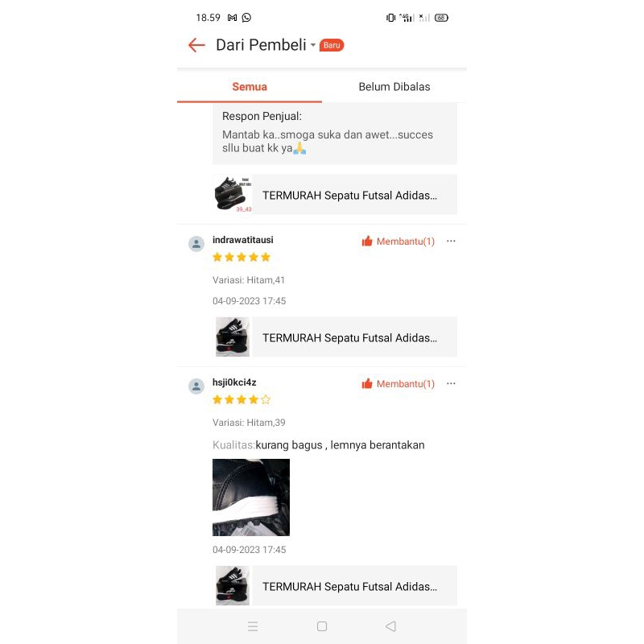This screenshot has height=644, width=644.
Task: Open product link under seller response
Action: click(335, 195)
